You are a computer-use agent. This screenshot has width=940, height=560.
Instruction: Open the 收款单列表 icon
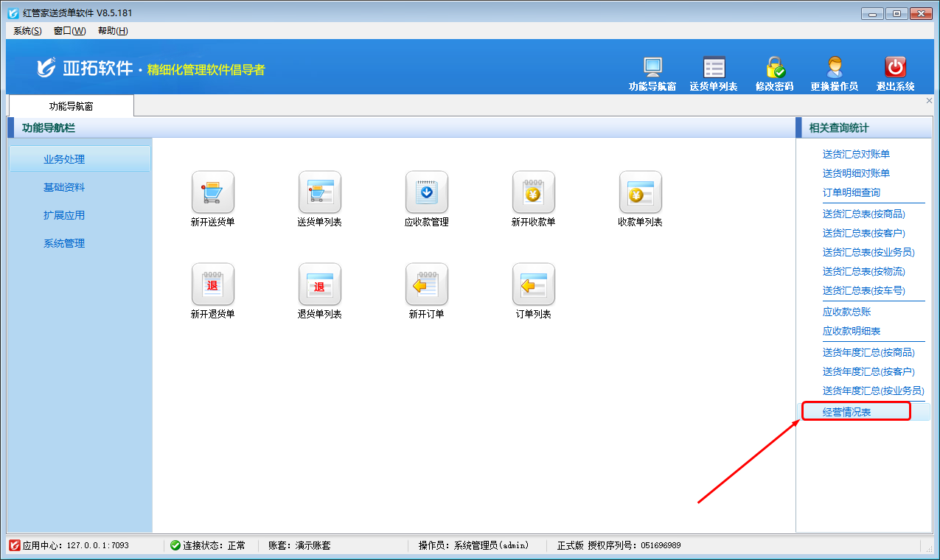coord(640,193)
